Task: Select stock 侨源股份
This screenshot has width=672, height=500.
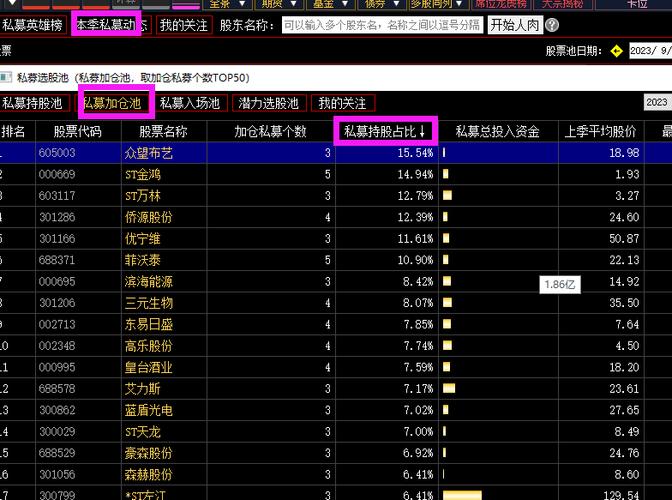Action: tap(149, 217)
